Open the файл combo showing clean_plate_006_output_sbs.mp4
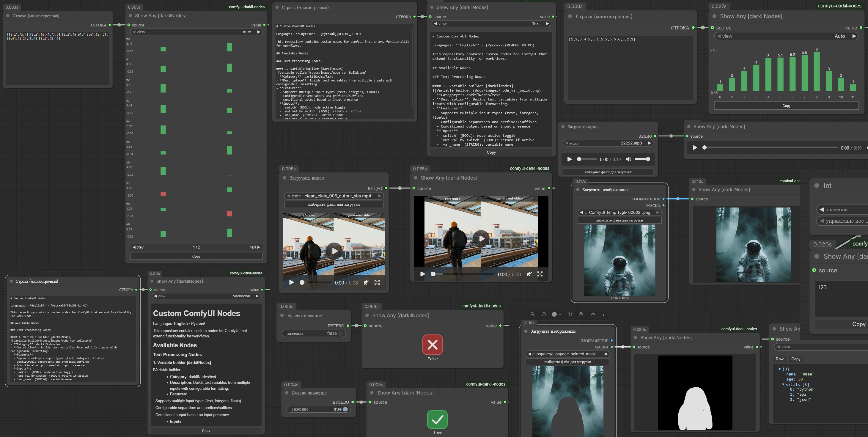 tap(334, 196)
